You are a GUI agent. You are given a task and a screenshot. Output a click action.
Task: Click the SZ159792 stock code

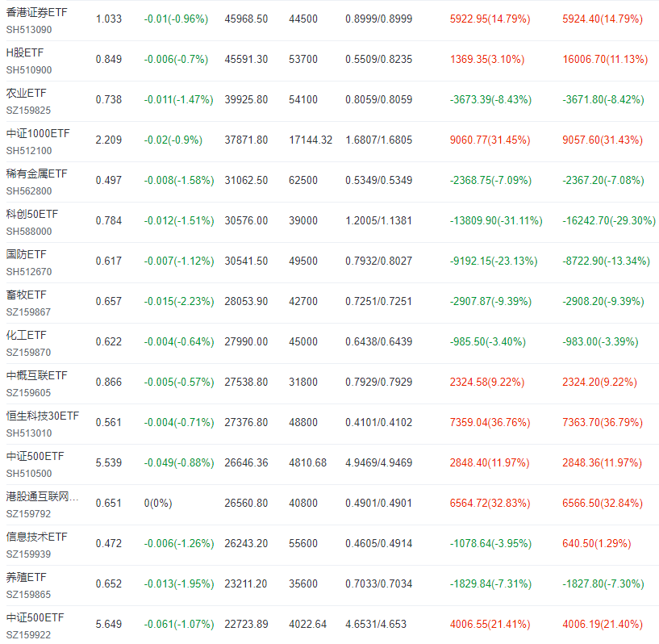pyautogui.click(x=28, y=514)
